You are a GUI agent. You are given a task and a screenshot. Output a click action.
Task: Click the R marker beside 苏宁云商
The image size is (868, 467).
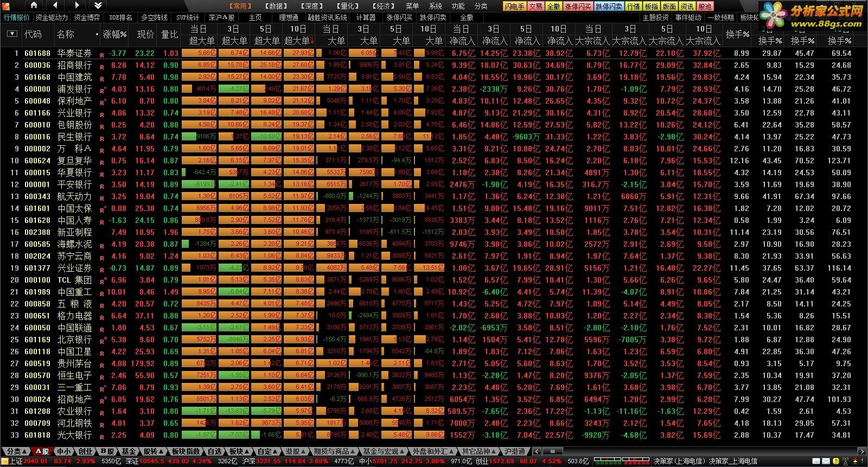click(101, 257)
